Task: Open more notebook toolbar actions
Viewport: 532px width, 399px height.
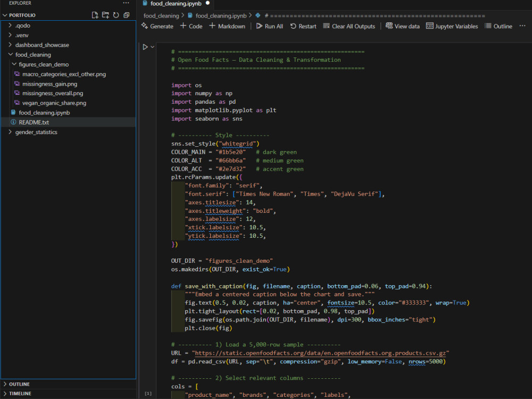Action: (x=522, y=26)
